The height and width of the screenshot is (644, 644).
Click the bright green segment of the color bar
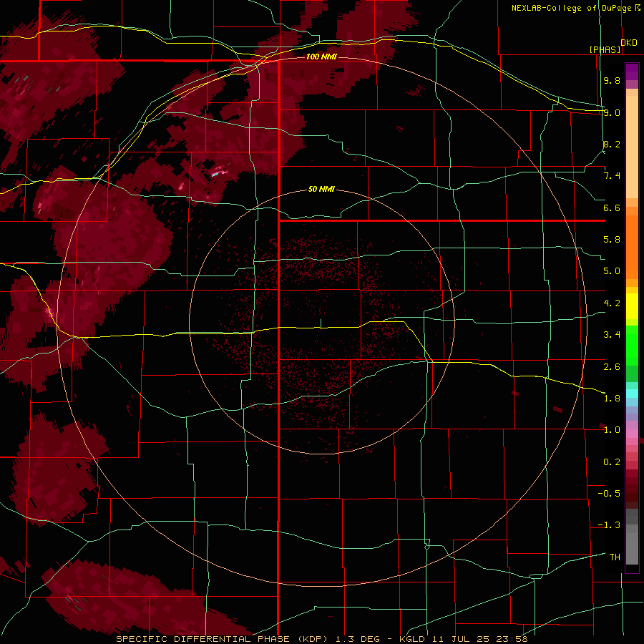[632, 346]
